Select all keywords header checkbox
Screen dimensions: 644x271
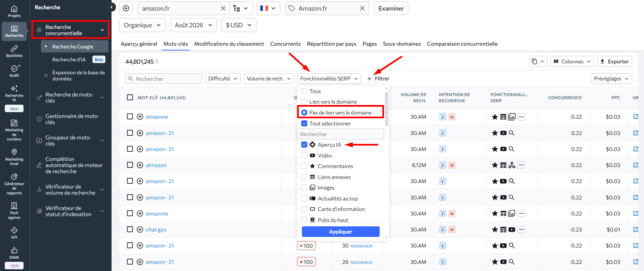[x=130, y=97]
